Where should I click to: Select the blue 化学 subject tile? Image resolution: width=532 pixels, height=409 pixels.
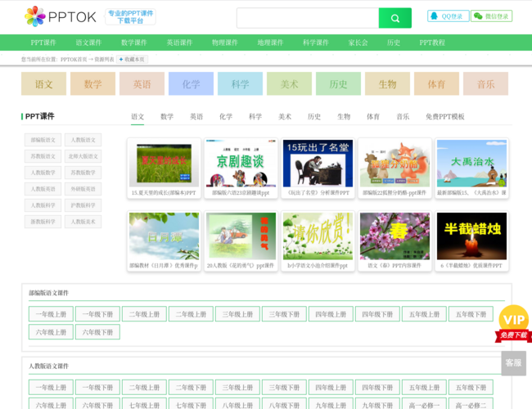coord(191,83)
